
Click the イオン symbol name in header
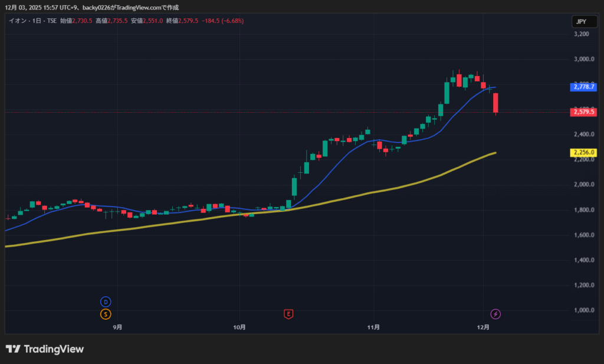click(17, 21)
